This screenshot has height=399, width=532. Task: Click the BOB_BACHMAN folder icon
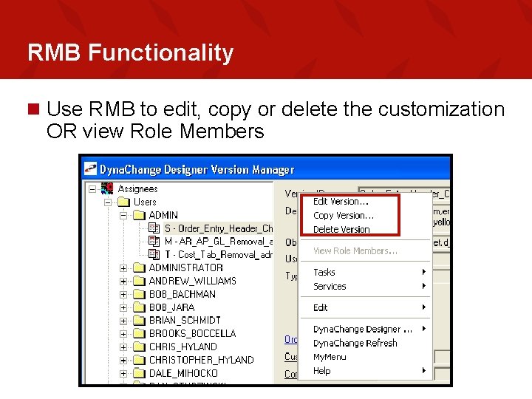(x=139, y=294)
